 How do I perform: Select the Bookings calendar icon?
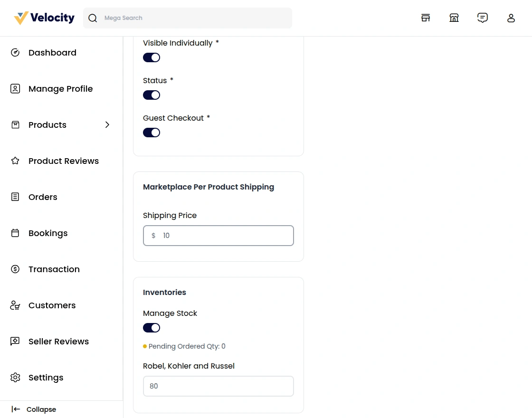click(15, 233)
